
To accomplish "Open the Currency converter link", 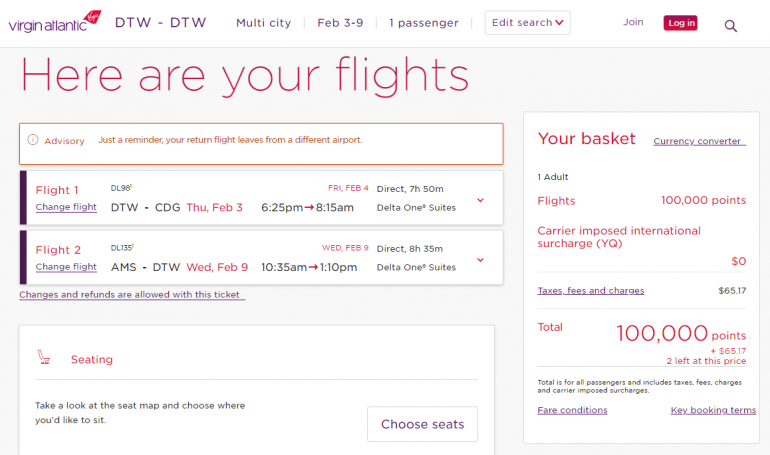I will (x=698, y=141).
